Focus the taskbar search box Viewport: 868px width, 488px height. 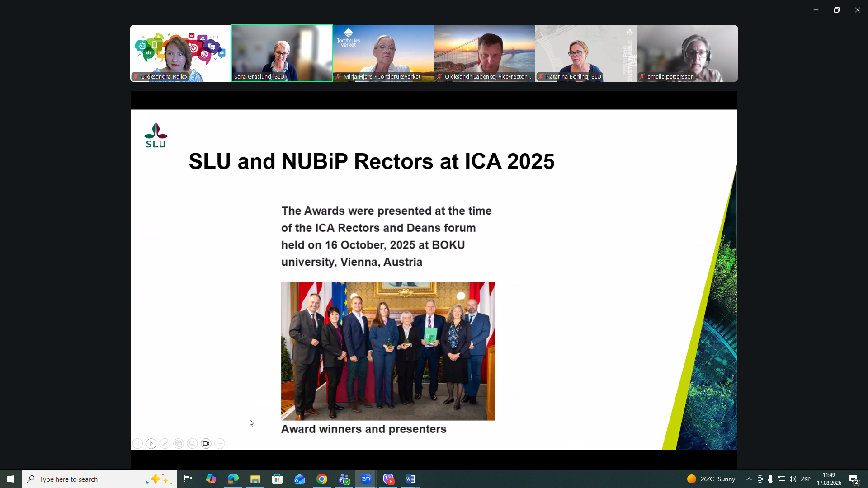click(99, 479)
